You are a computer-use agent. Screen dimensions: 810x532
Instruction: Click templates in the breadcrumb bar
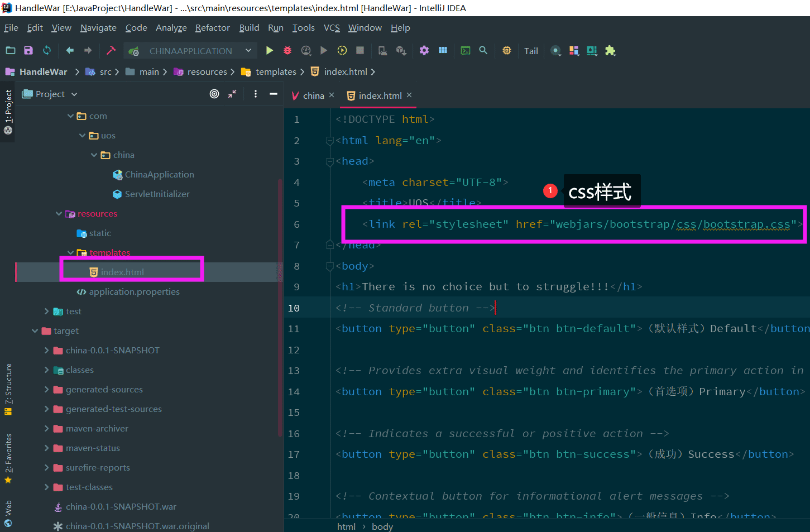276,71
